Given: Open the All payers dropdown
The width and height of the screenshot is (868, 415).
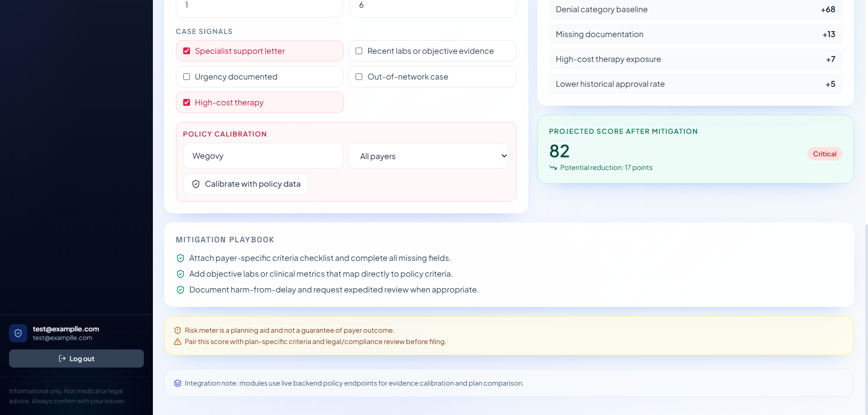Looking at the screenshot, I should 429,156.
